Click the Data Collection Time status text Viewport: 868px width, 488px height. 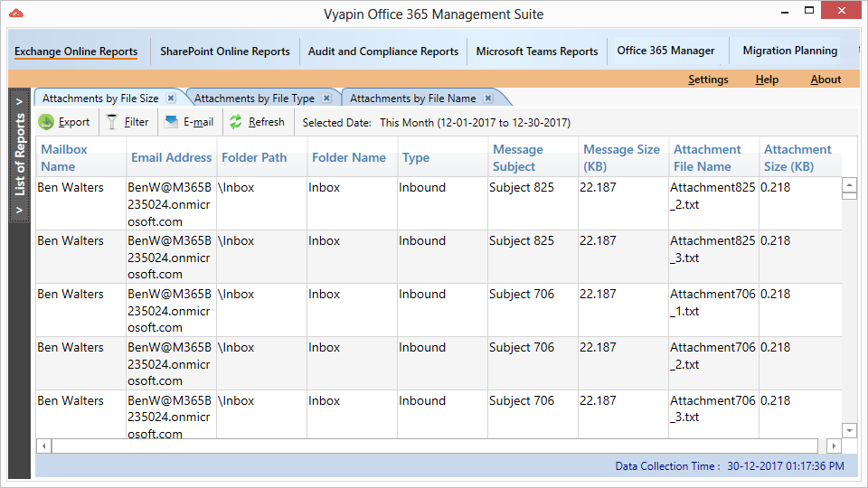[x=730, y=466]
